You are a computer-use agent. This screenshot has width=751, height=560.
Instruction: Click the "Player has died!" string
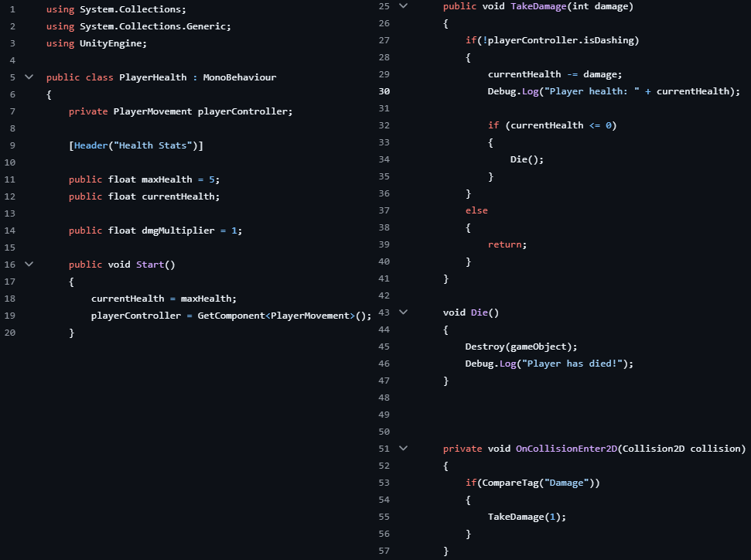[572, 364]
